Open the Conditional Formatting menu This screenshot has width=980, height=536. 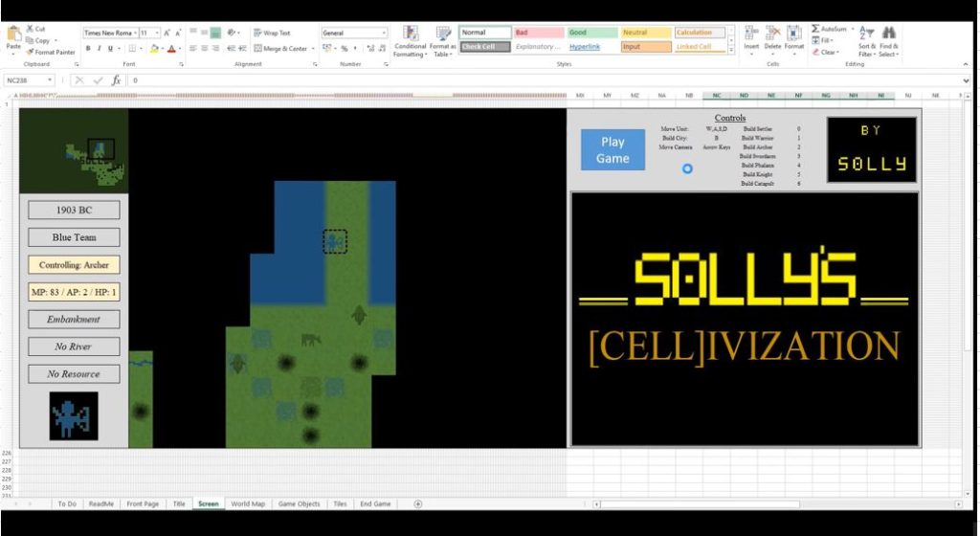click(410, 42)
